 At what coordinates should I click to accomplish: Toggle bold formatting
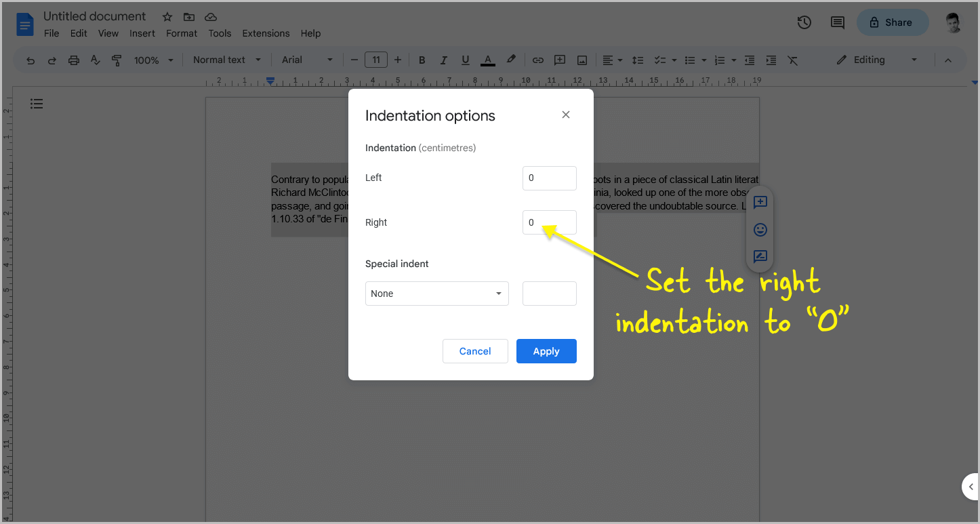[x=422, y=60]
